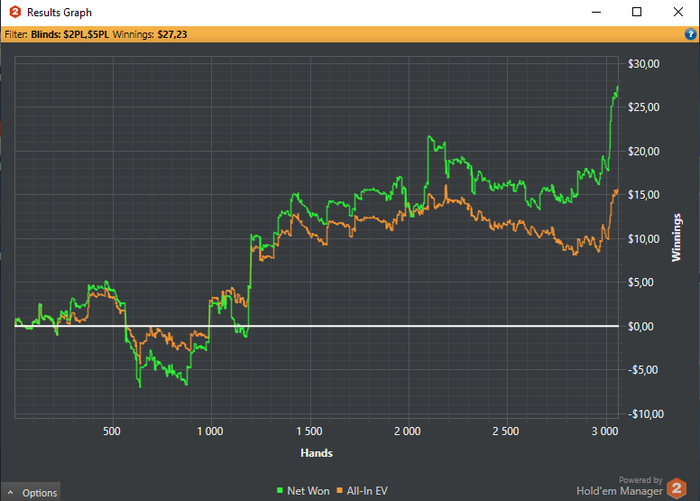The image size is (700, 501).
Task: Click the Hands axis title
Action: click(317, 453)
